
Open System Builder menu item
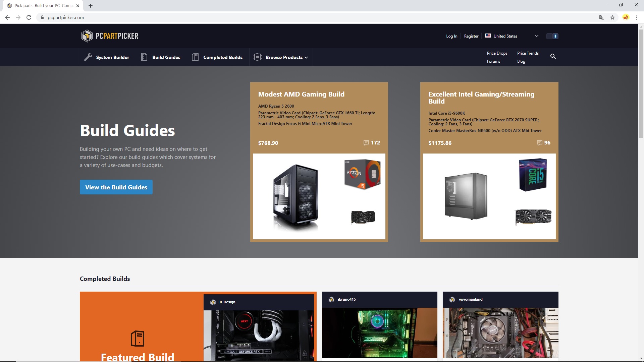click(x=108, y=57)
